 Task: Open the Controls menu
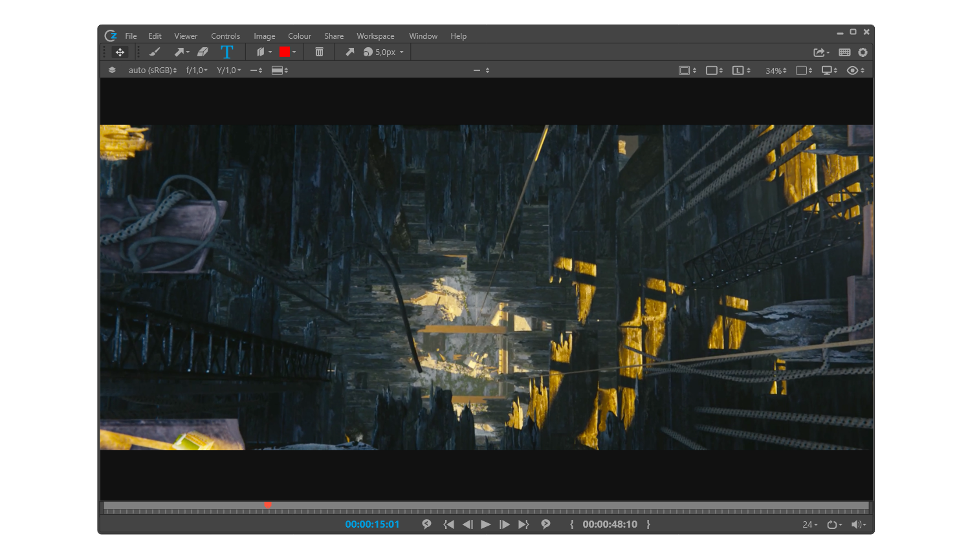pos(225,36)
